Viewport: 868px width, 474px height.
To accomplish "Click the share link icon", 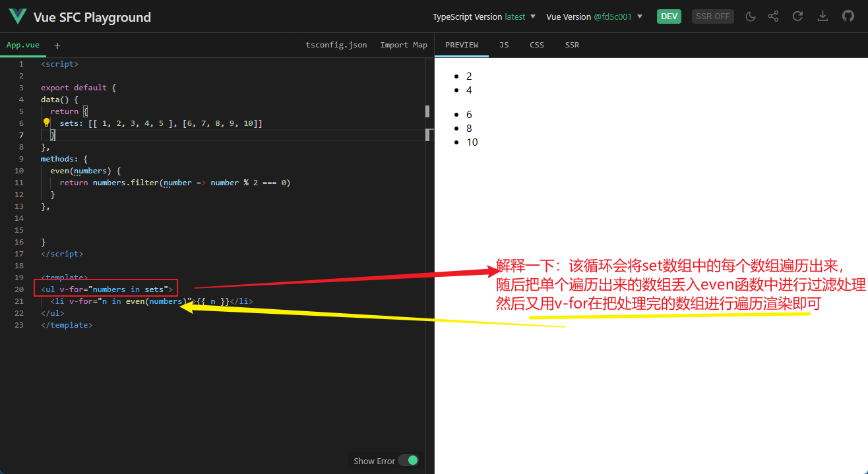I will (774, 16).
